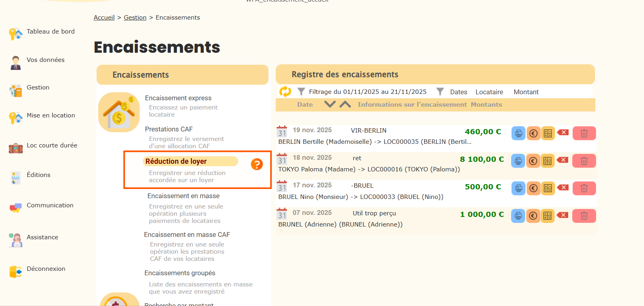Follow the Accueil breadcrumb link
The width and height of the screenshot is (644, 306).
click(x=104, y=18)
